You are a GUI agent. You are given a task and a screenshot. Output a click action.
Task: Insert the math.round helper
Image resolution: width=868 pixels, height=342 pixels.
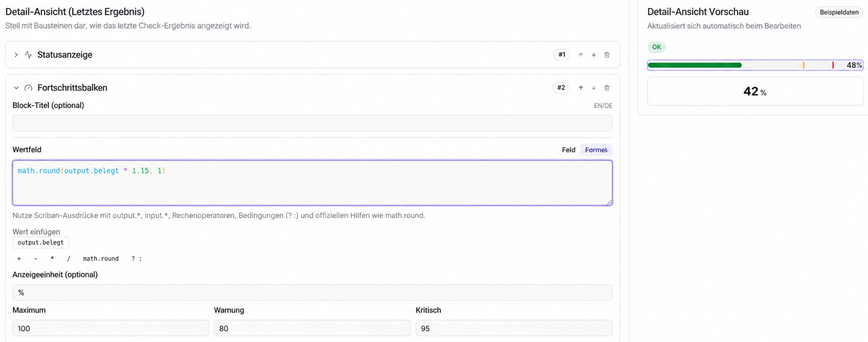point(101,258)
